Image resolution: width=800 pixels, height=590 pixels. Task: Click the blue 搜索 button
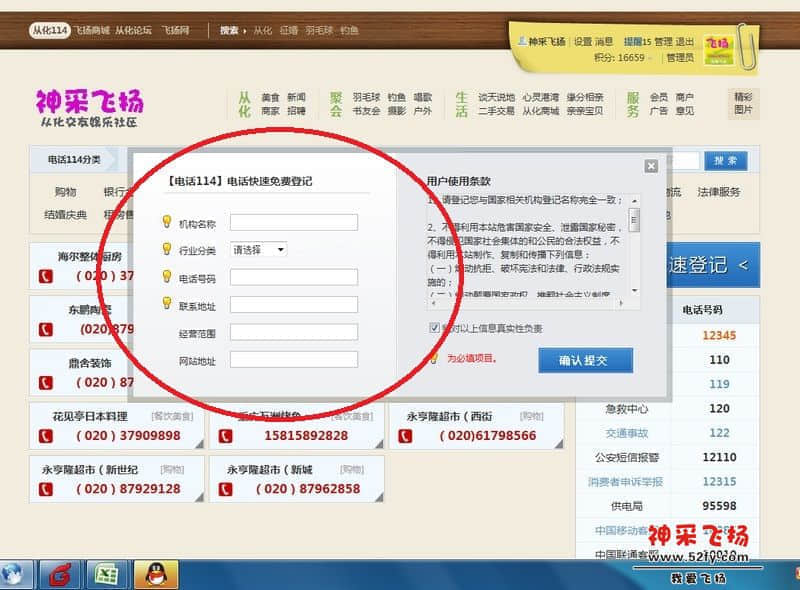tap(725, 161)
